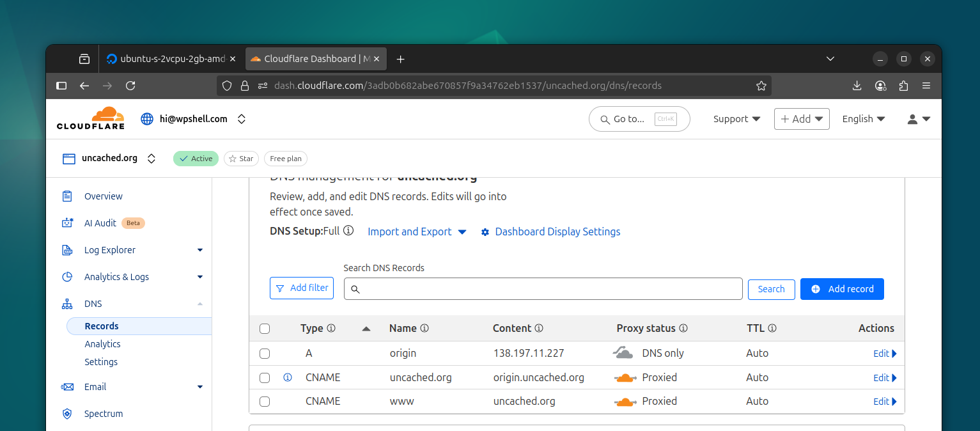Viewport: 980px width, 431px height.
Task: Open Spectrum in the sidebar
Action: click(x=104, y=414)
